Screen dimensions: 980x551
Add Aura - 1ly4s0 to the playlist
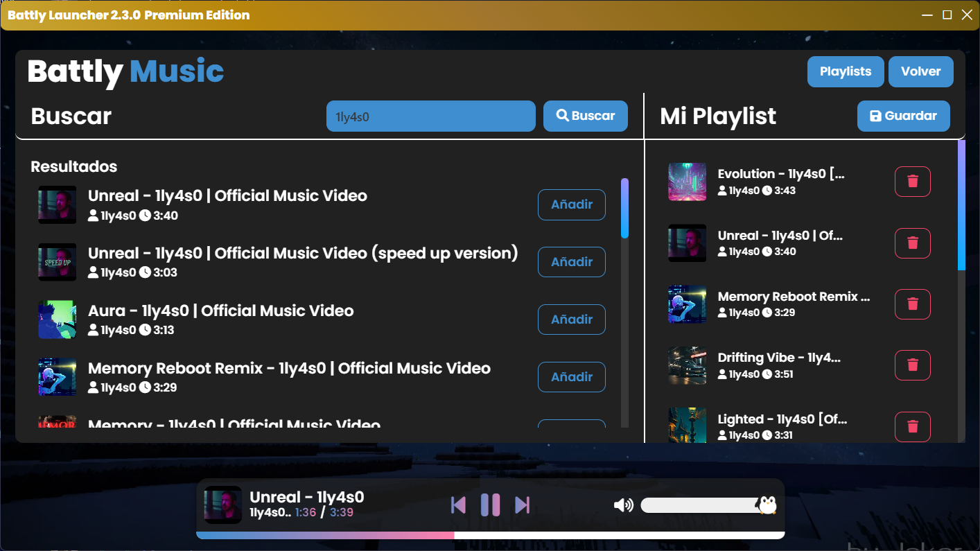click(572, 320)
